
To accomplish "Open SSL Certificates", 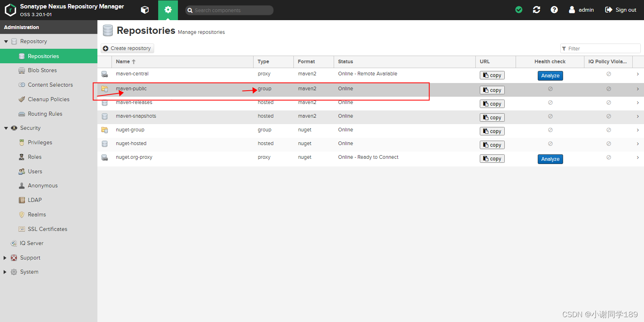I will (47, 229).
